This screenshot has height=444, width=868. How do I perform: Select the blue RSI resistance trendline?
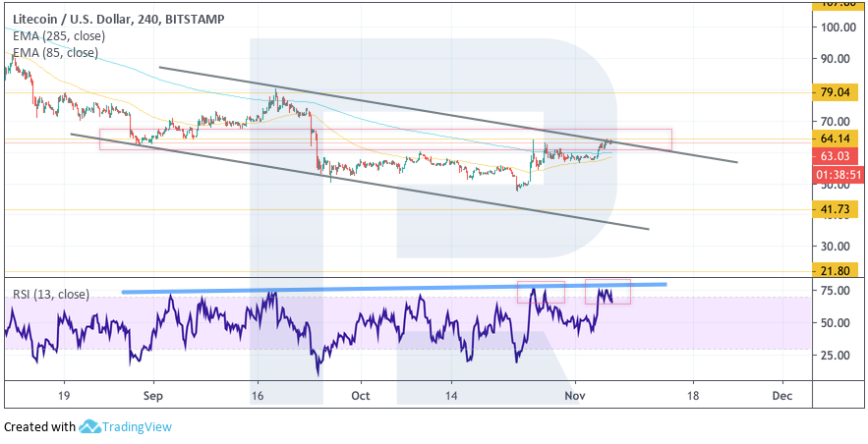pyautogui.click(x=393, y=288)
